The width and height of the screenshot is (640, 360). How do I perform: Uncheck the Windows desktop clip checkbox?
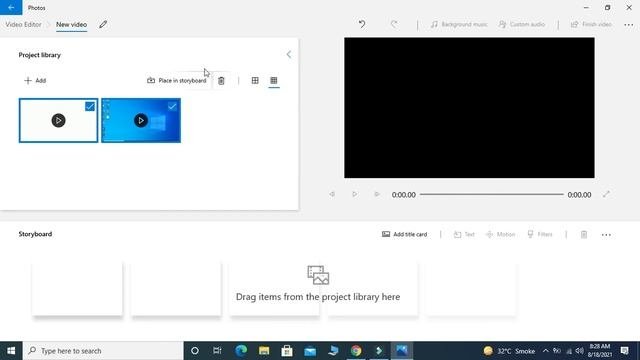(x=172, y=107)
